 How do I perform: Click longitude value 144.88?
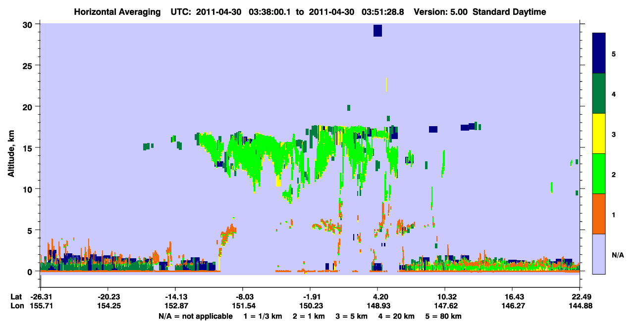click(580, 306)
